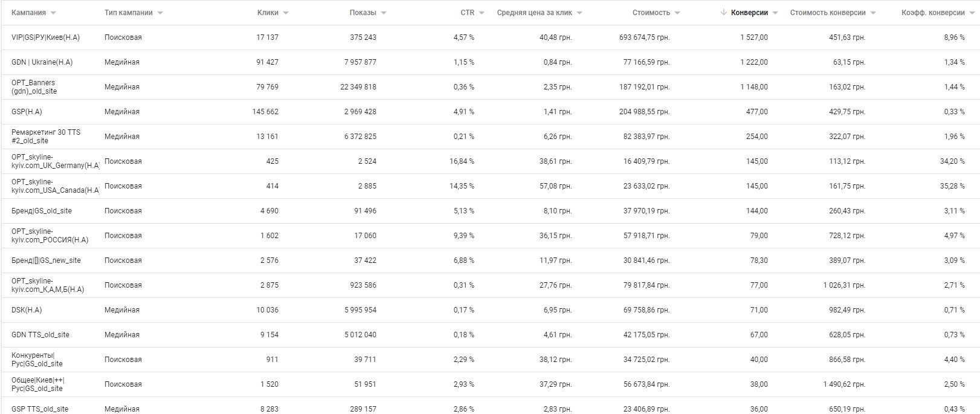Open campaign GDN | Ukraine(Н.А)
Image resolution: width=980 pixels, height=414 pixels.
[x=42, y=62]
